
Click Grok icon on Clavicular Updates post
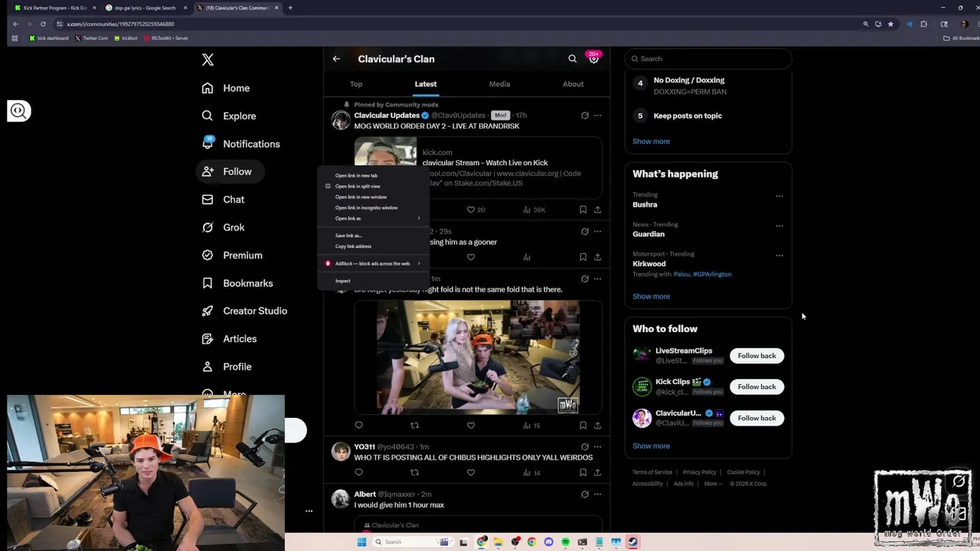pos(584,116)
